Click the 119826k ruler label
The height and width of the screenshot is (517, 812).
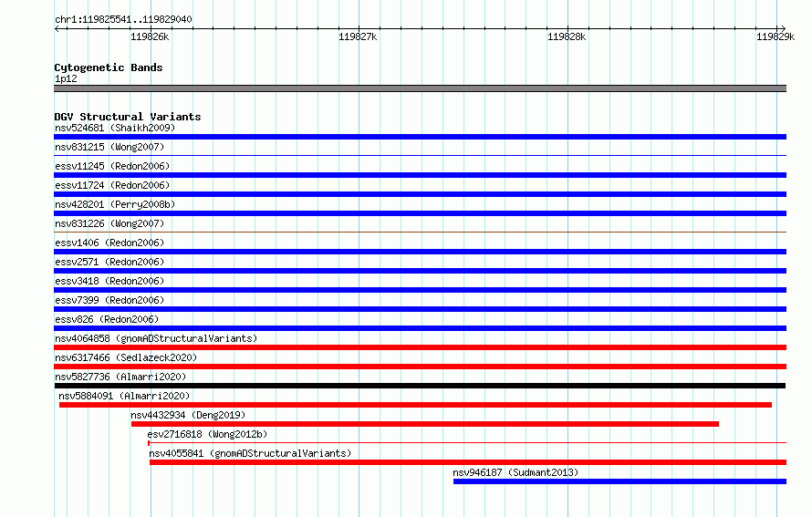[x=150, y=36]
